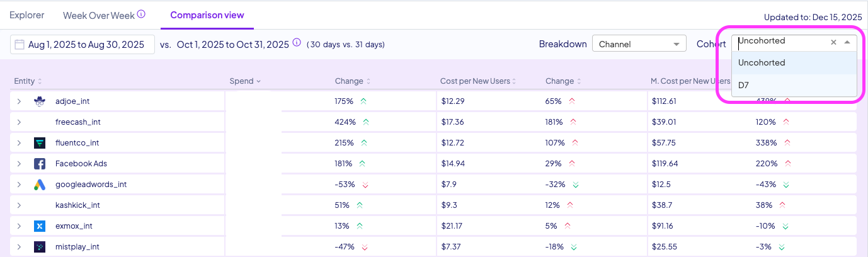Expand the adjoe_int row
Image resolution: width=868 pixels, height=257 pixels.
point(19,101)
